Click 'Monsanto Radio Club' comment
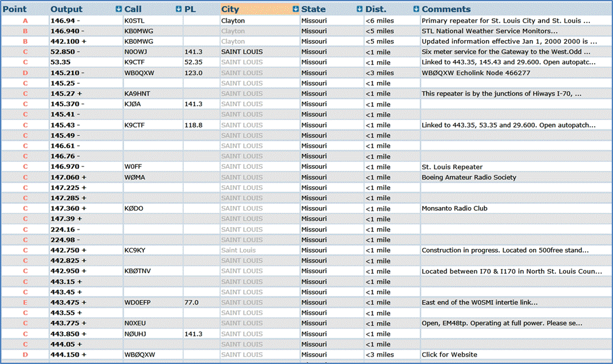Screen dimensions: 613x364 [454, 208]
